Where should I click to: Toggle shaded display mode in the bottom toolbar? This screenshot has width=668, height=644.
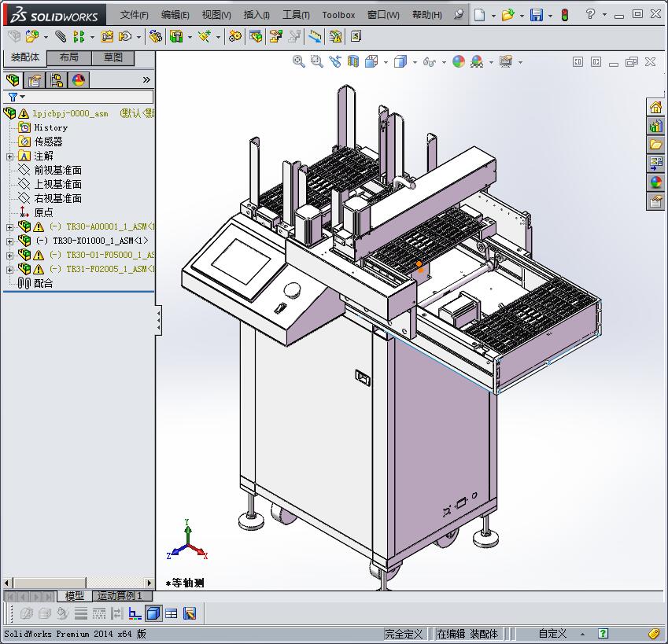[153, 613]
